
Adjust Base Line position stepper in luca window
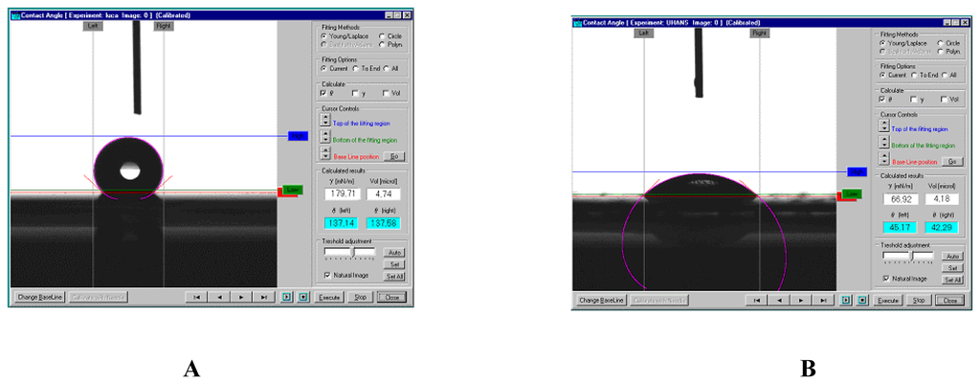point(325,155)
